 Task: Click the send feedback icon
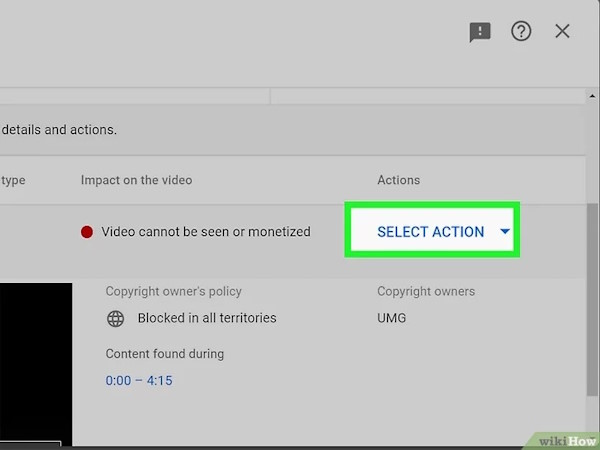[480, 32]
